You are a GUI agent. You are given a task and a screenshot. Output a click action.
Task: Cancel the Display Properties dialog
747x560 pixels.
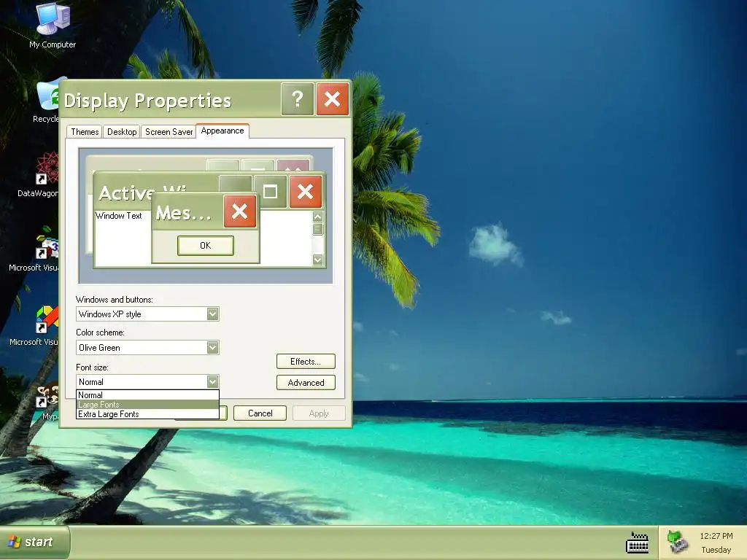(260, 413)
